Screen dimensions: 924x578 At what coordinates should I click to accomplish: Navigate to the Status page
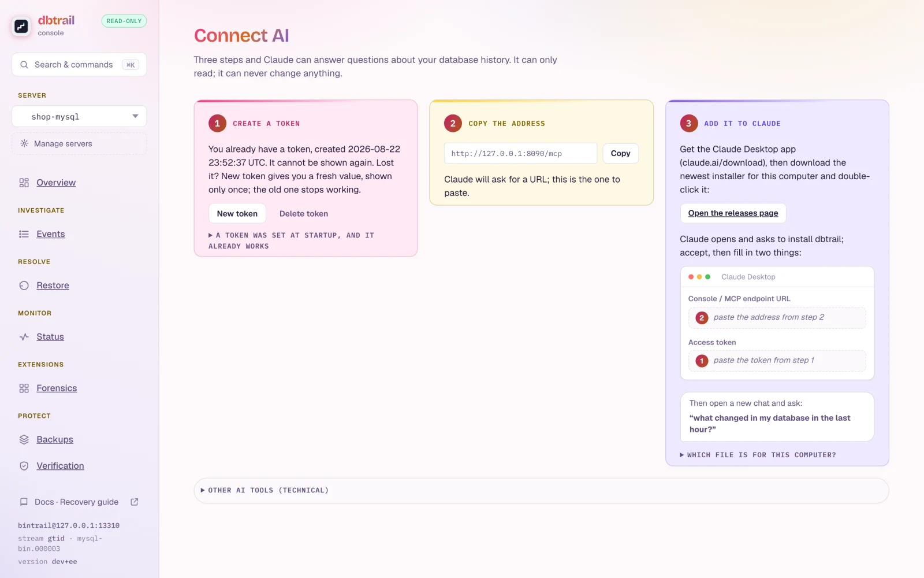click(50, 337)
